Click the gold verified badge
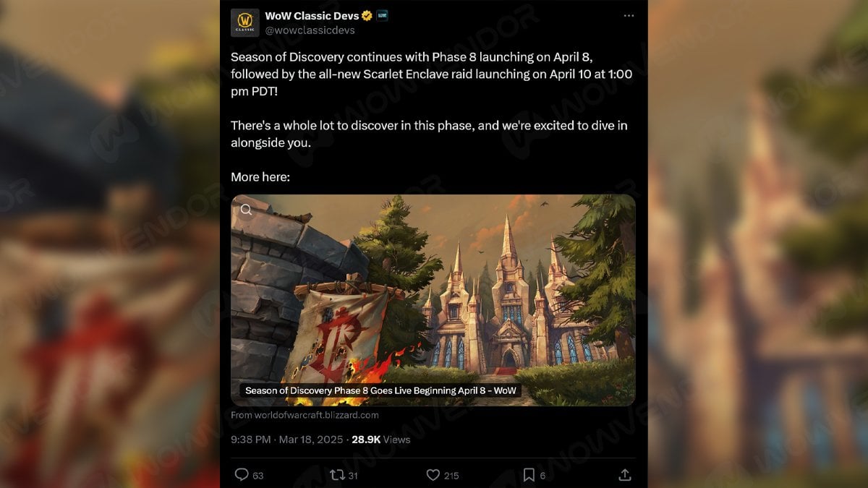The width and height of the screenshot is (868, 488). click(367, 16)
